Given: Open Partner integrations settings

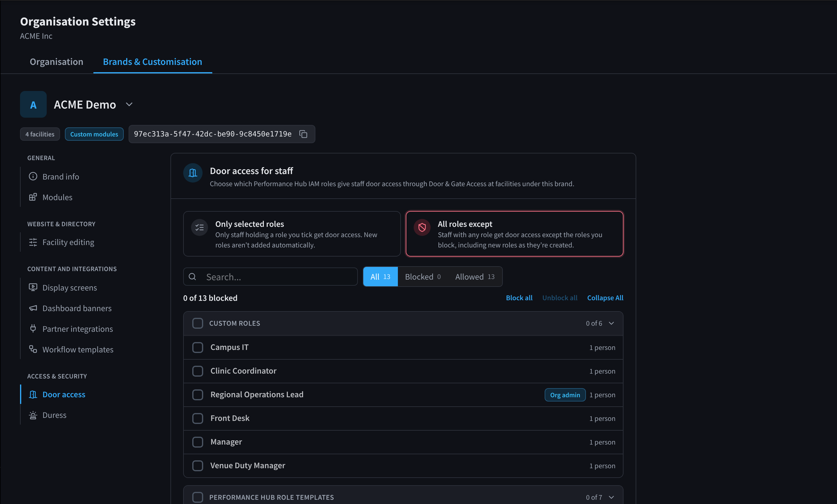Looking at the screenshot, I should 77,329.
